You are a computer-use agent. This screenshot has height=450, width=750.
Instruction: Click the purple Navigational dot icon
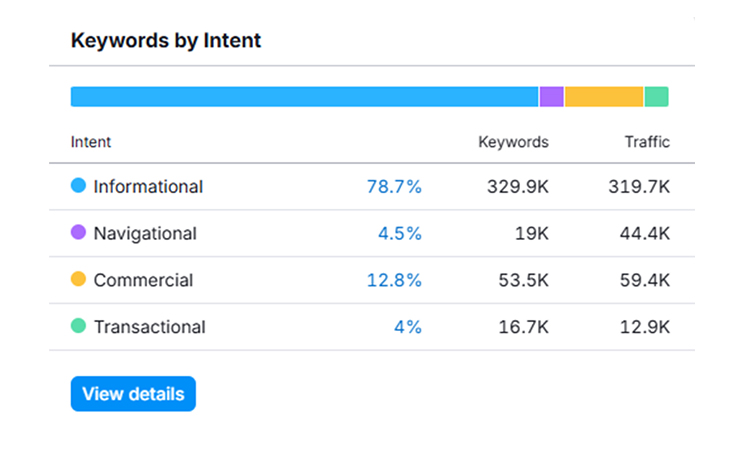pyautogui.click(x=78, y=233)
